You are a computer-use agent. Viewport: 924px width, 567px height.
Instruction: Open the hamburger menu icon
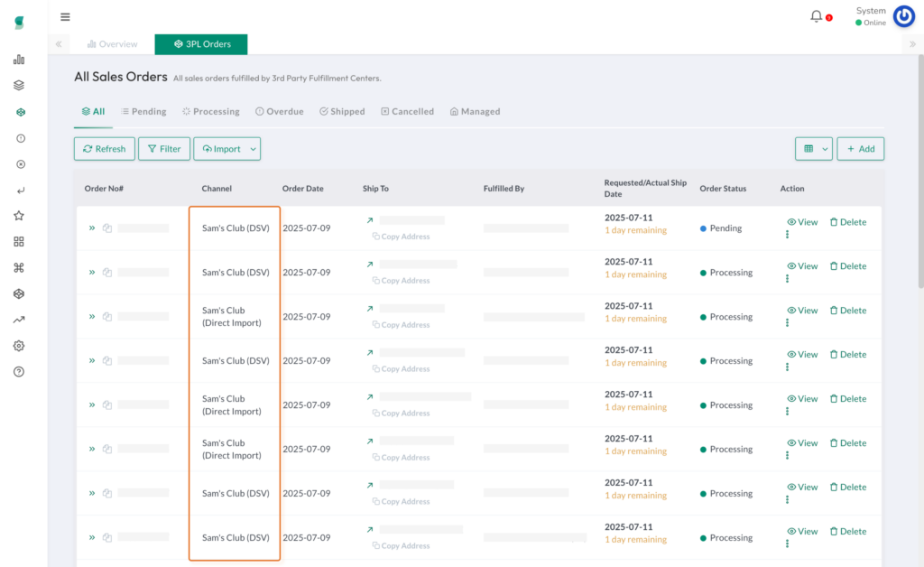pyautogui.click(x=65, y=16)
